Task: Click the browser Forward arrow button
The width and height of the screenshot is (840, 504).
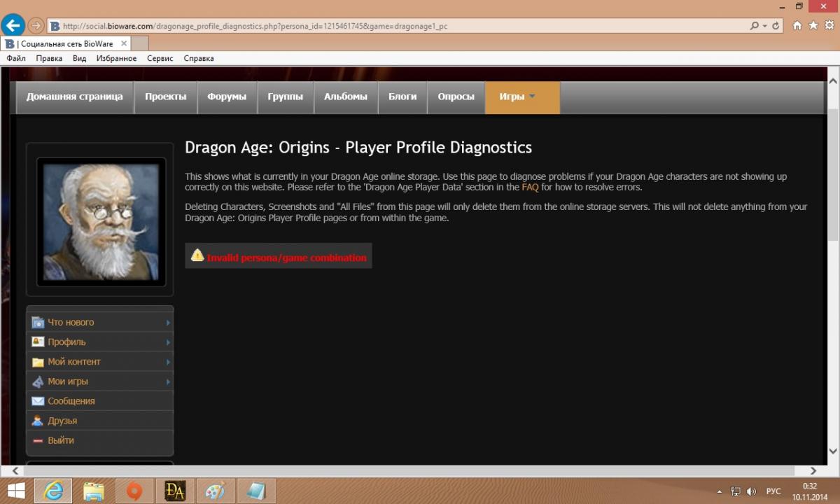Action: coord(36,26)
